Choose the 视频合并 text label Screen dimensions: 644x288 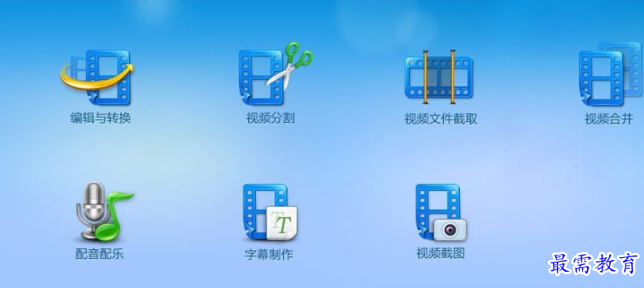(608, 119)
